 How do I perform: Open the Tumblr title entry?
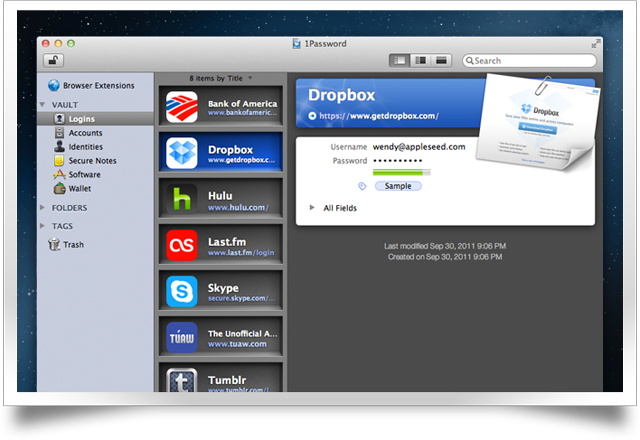(227, 380)
